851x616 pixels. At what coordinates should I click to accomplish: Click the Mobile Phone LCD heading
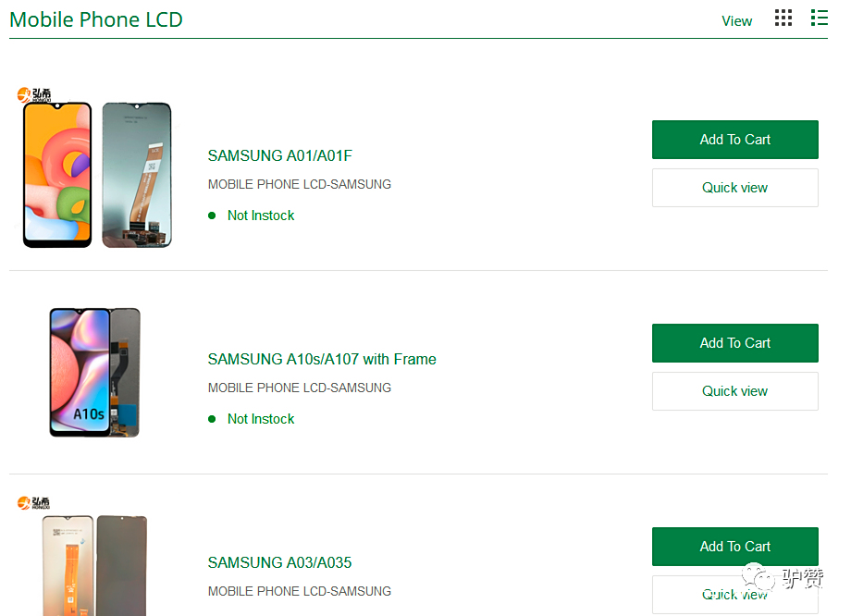point(96,19)
